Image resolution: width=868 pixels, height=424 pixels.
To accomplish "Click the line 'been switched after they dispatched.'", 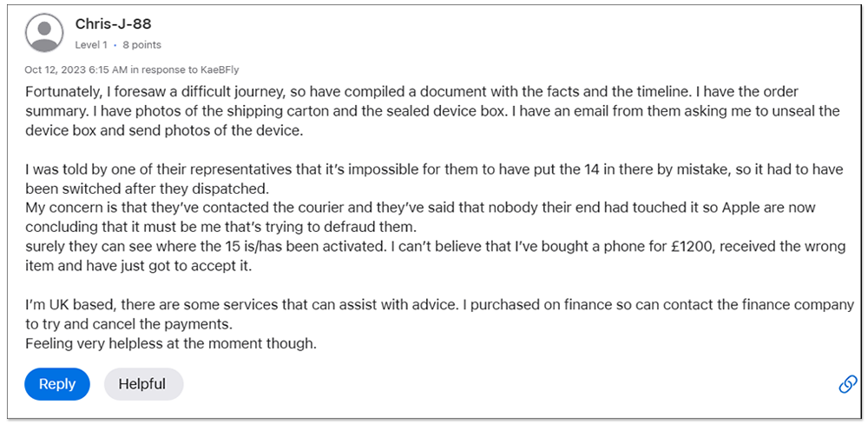I will click(147, 189).
